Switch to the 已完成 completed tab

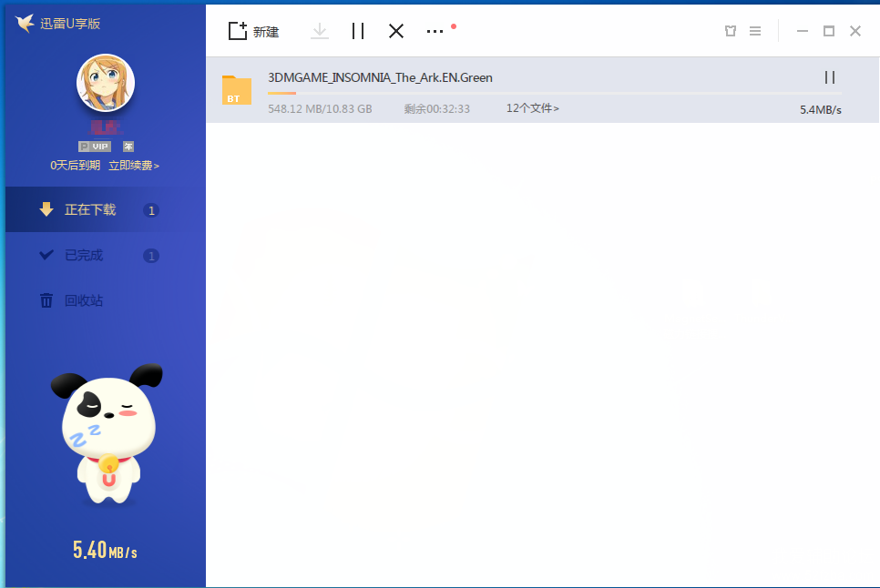pos(84,256)
